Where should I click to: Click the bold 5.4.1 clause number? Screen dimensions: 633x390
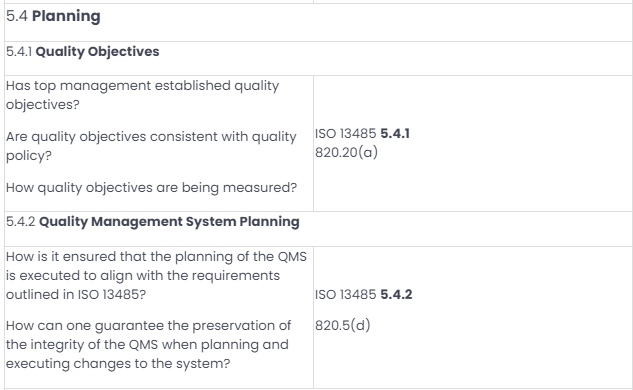[x=395, y=134]
